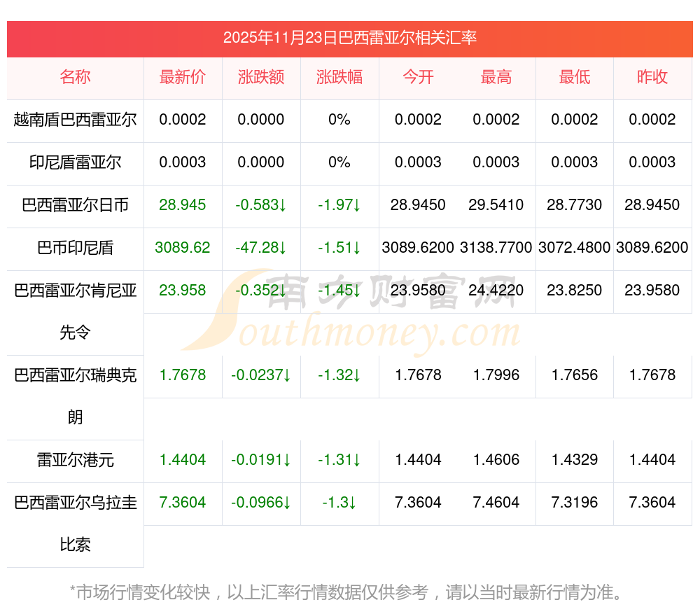Click the 今开 column header
Viewport: 700px width, 614px height.
pos(418,78)
